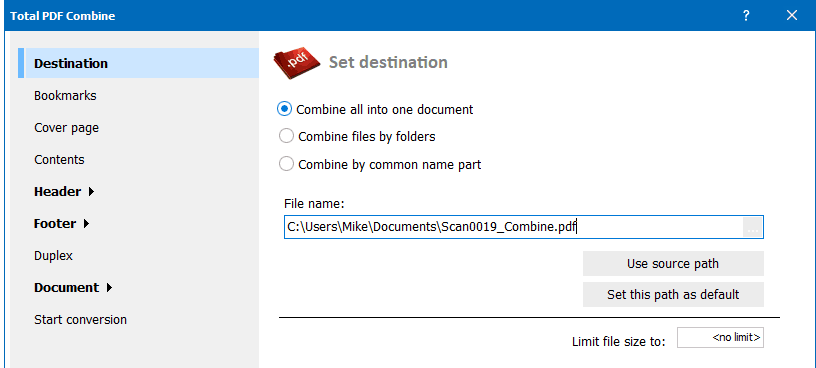Open the Bookmarks settings page
The height and width of the screenshot is (368, 816).
tap(65, 96)
